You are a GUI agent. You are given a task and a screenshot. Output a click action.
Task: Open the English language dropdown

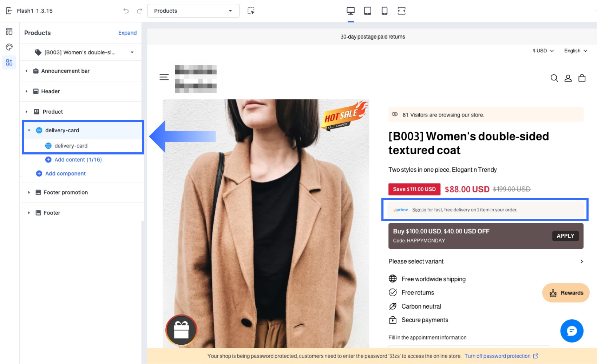click(576, 51)
